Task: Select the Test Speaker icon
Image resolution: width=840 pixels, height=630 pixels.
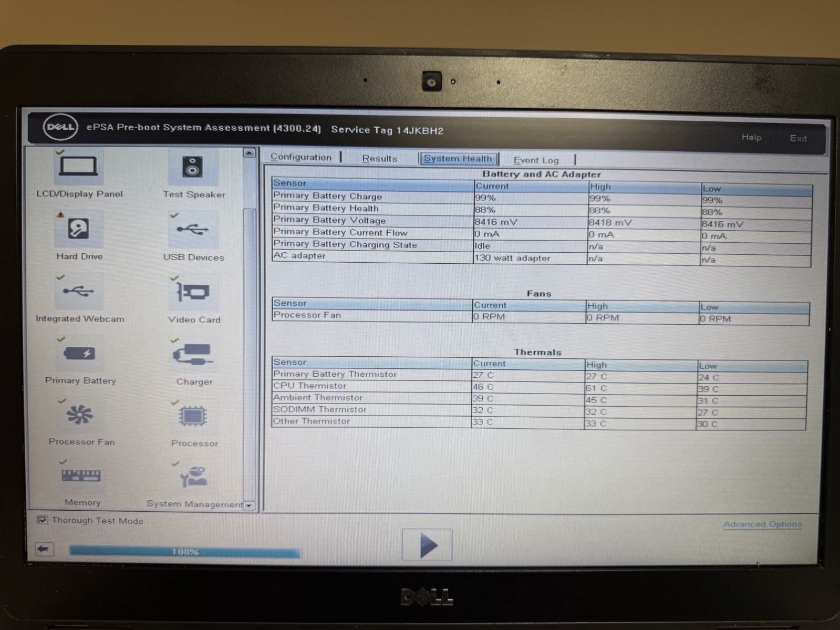Action: [192, 167]
